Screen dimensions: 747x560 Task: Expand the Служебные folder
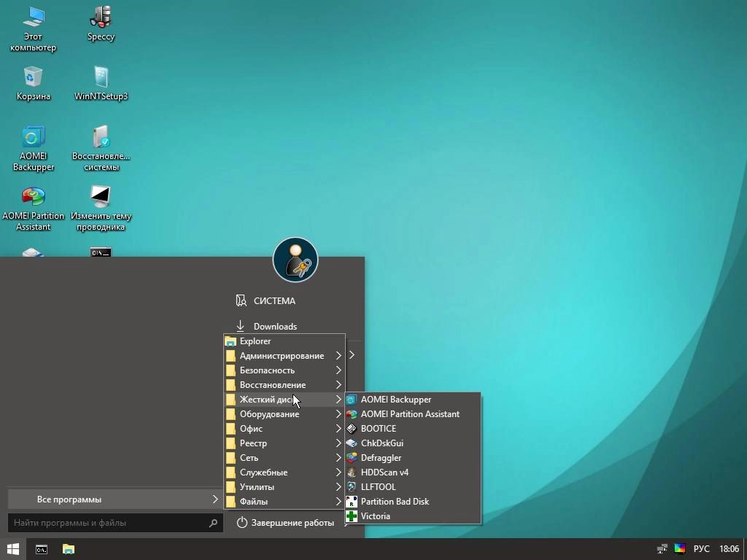click(x=285, y=472)
